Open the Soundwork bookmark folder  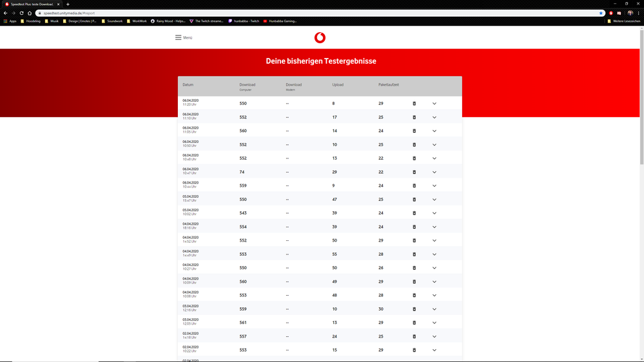tap(112, 21)
